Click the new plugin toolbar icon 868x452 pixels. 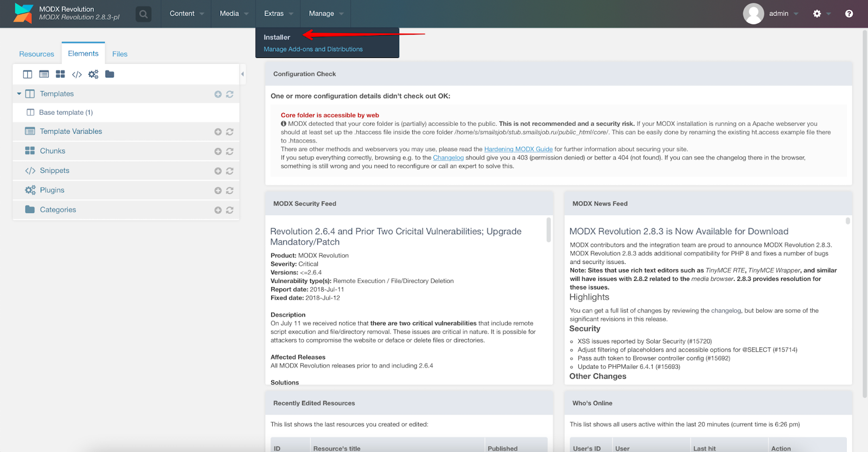click(x=93, y=74)
